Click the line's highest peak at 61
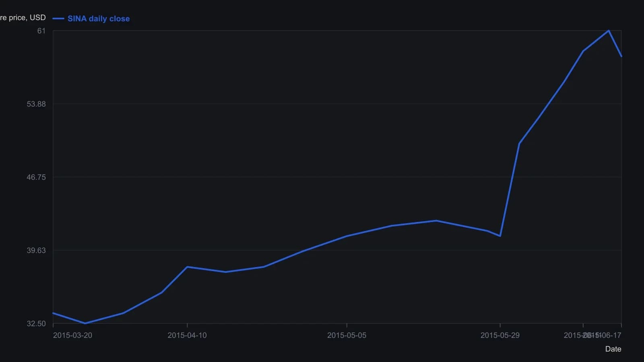The height and width of the screenshot is (362, 644). click(609, 31)
